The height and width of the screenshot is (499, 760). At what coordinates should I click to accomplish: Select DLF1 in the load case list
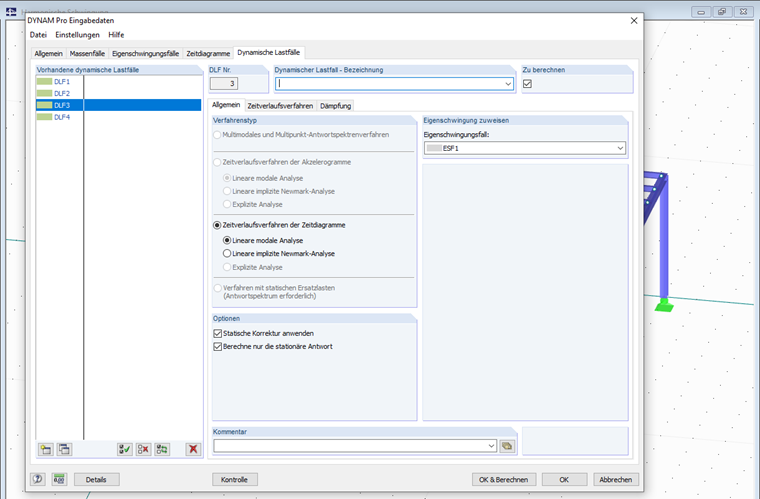click(118, 81)
